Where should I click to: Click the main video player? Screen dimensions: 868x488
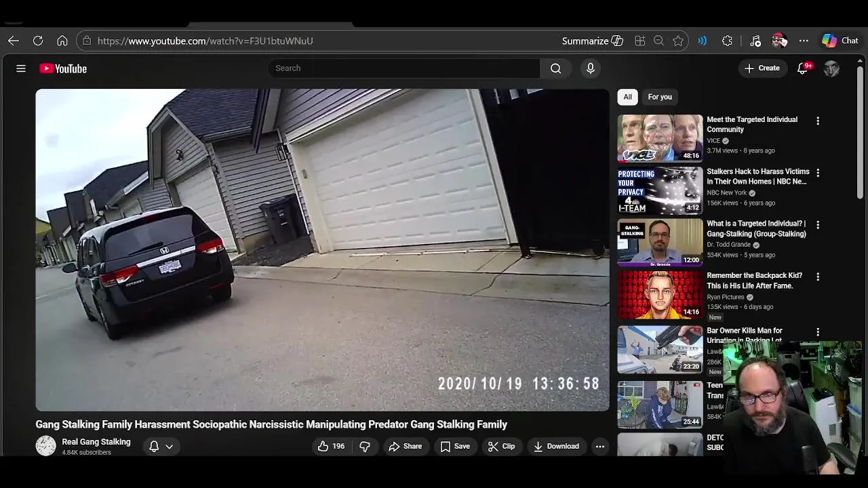[322, 249]
